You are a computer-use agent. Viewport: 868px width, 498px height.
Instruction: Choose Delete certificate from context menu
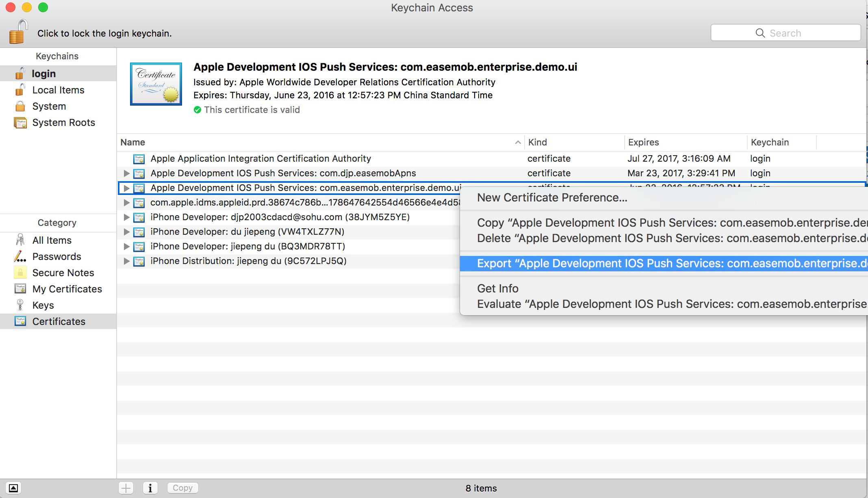point(664,238)
